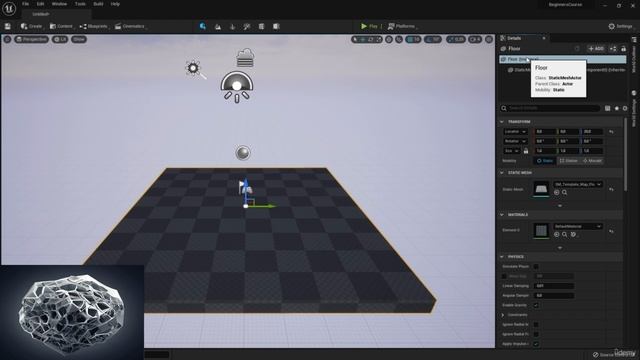Switch to Landscape mode icon

218,27
